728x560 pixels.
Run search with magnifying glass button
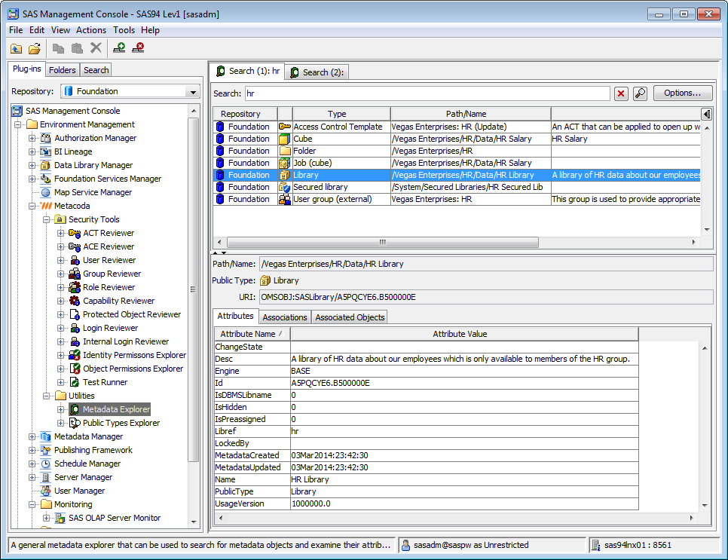(x=640, y=93)
